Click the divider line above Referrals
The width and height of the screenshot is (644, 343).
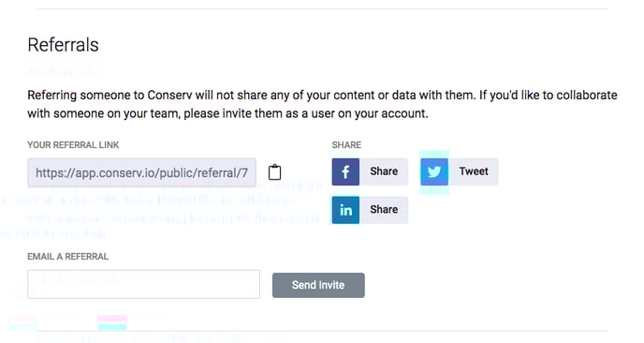(323, 8)
